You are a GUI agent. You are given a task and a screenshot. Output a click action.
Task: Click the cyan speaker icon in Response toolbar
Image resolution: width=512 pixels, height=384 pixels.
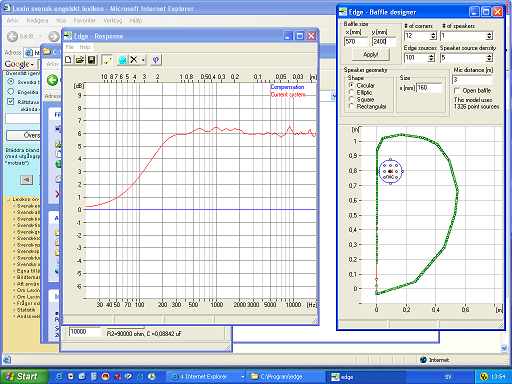coord(122,60)
